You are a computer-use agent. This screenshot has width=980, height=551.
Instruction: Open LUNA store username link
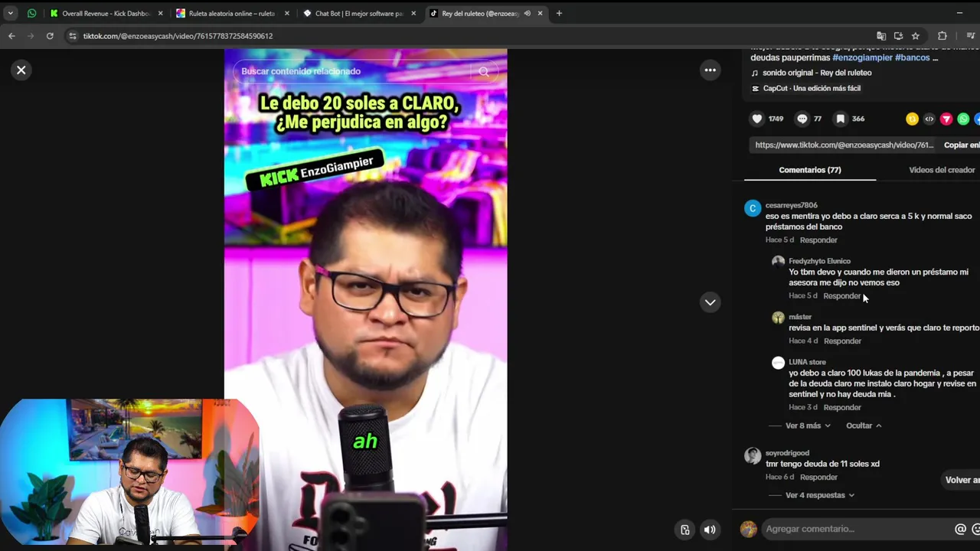807,362
